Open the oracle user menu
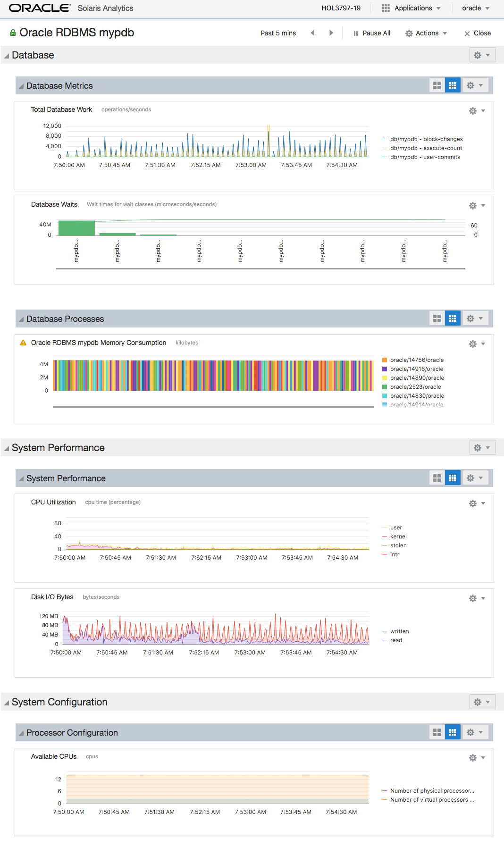 pos(476,8)
